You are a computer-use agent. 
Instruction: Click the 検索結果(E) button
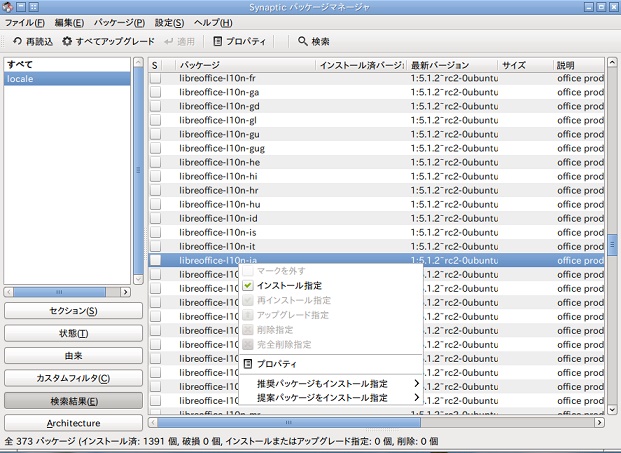coord(73,401)
